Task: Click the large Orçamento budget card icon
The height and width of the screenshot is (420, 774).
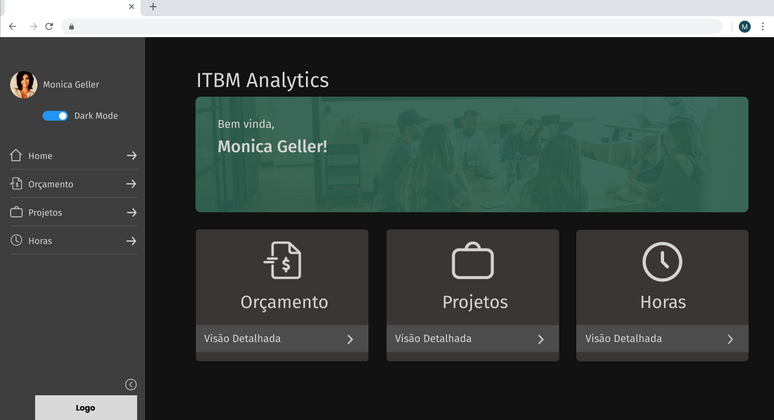Action: pos(283,261)
